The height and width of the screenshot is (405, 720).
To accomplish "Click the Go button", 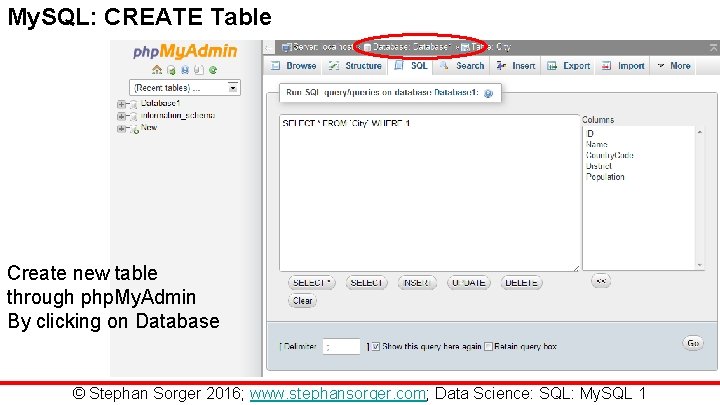I will click(693, 343).
